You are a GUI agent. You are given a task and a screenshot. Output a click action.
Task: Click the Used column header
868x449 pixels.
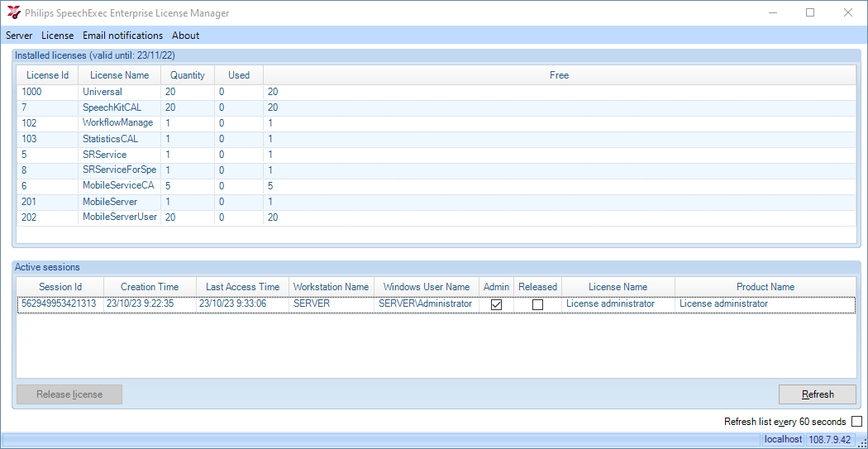point(239,75)
